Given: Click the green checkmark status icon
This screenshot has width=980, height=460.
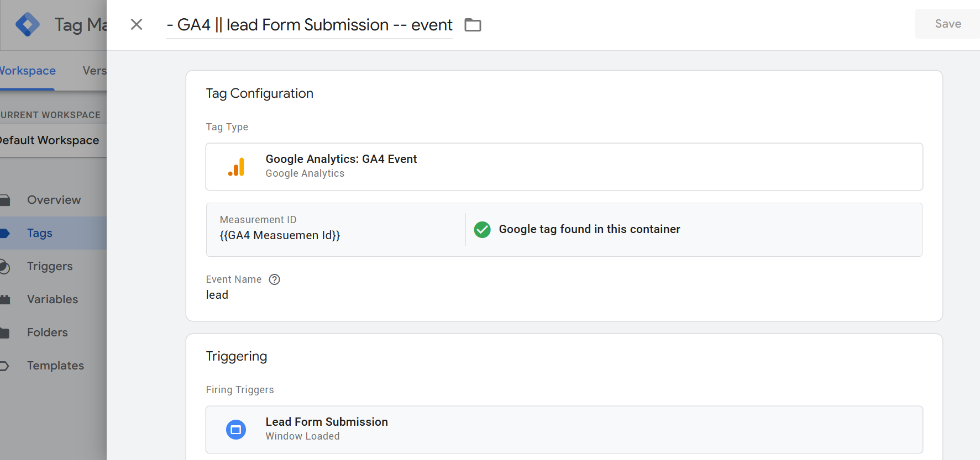Looking at the screenshot, I should pos(482,229).
